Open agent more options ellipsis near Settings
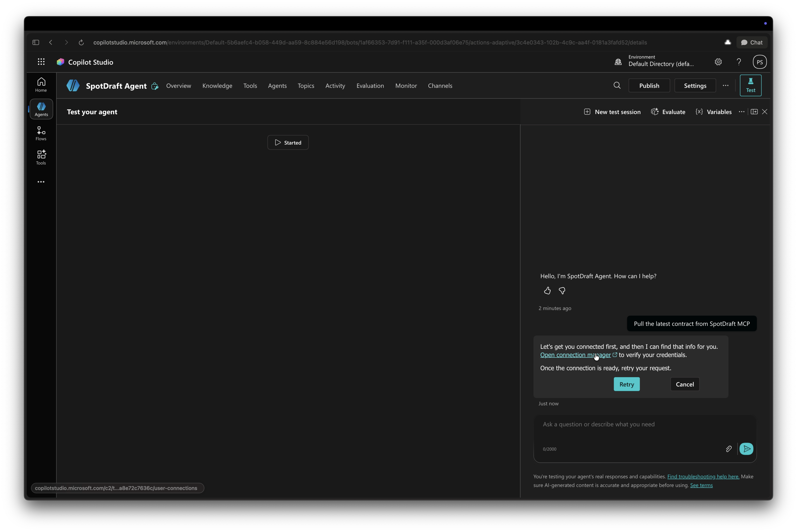The image size is (797, 532). coord(725,86)
